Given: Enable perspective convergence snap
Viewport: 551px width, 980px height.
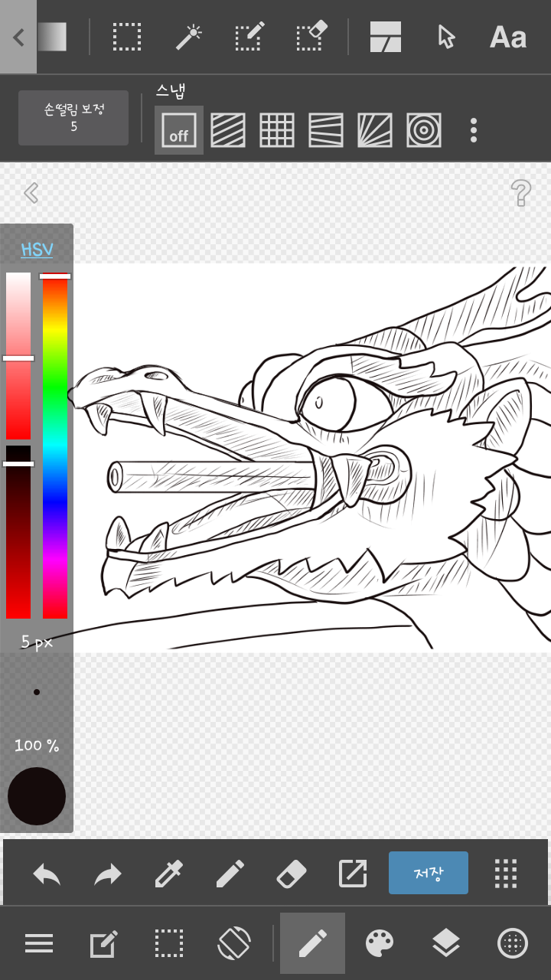Looking at the screenshot, I should click(326, 130).
